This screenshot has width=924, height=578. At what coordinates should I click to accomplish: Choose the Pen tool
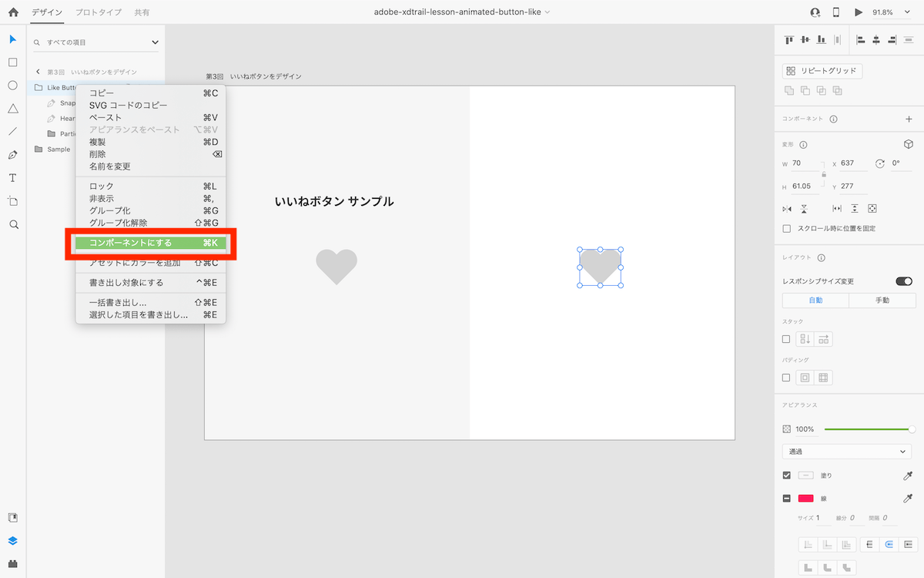12,155
